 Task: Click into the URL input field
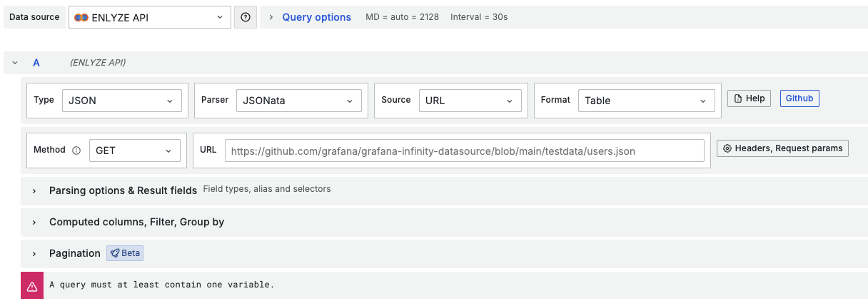point(464,151)
